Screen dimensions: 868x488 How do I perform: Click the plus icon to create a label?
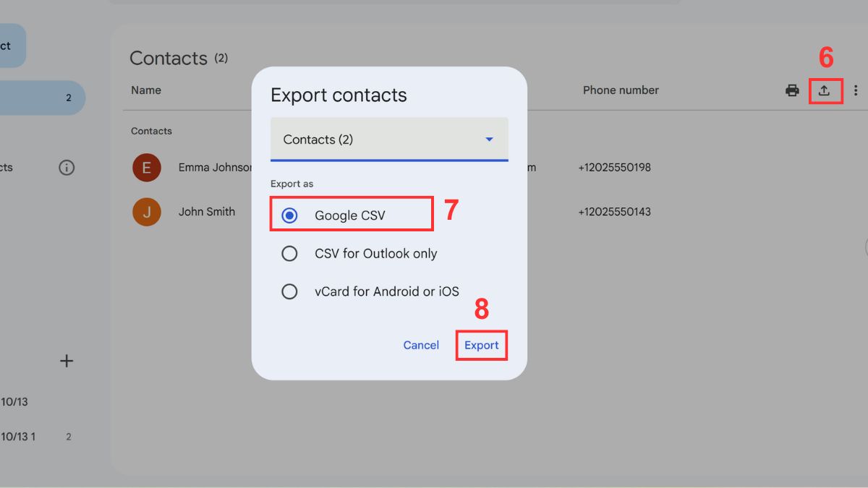point(67,361)
